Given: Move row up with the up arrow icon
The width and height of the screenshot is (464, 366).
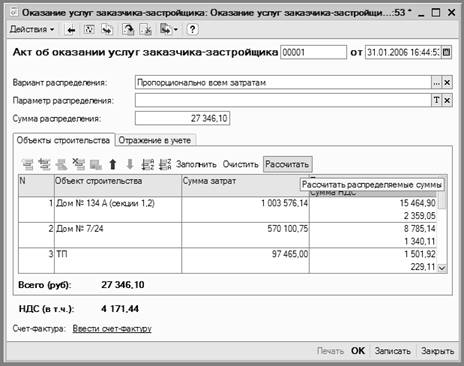Looking at the screenshot, I should point(113,164).
